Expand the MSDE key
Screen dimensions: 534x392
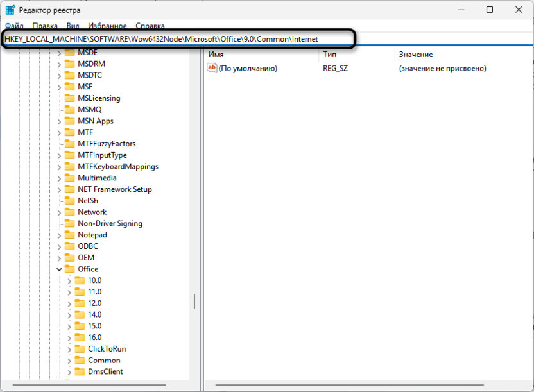(59, 53)
